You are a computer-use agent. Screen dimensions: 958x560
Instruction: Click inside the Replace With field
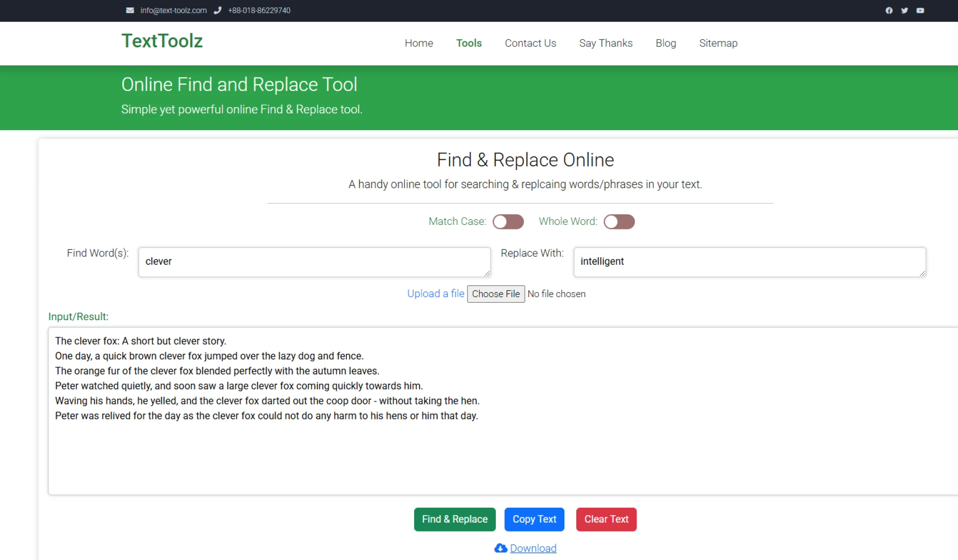[748, 262]
